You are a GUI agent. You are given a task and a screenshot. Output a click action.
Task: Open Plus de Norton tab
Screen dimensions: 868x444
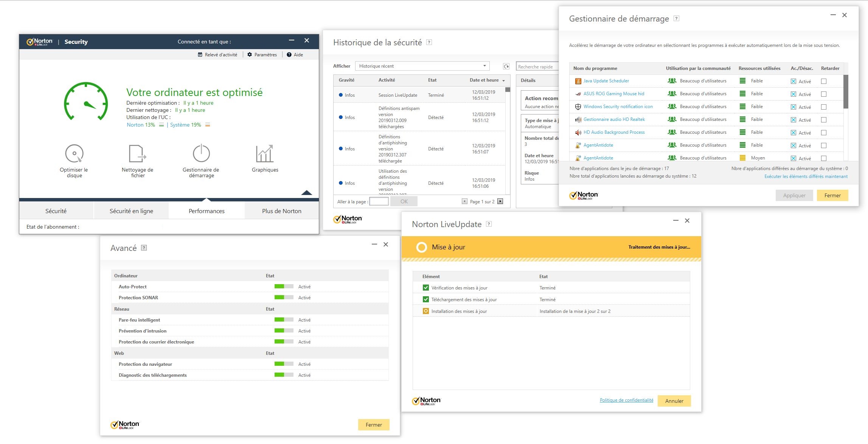[x=282, y=211]
